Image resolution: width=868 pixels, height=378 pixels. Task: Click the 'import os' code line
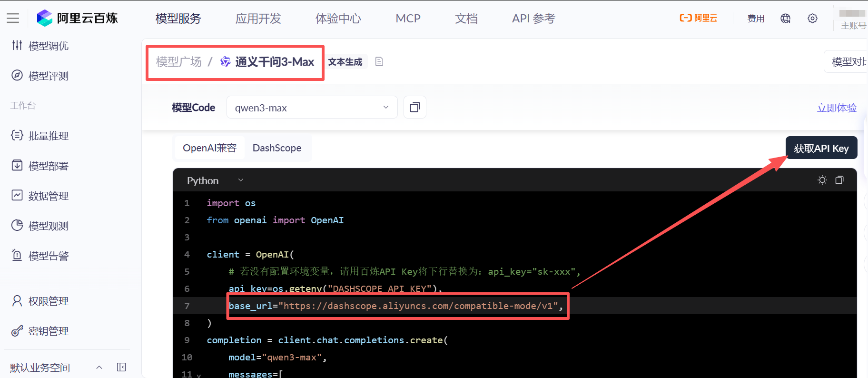pos(231,203)
